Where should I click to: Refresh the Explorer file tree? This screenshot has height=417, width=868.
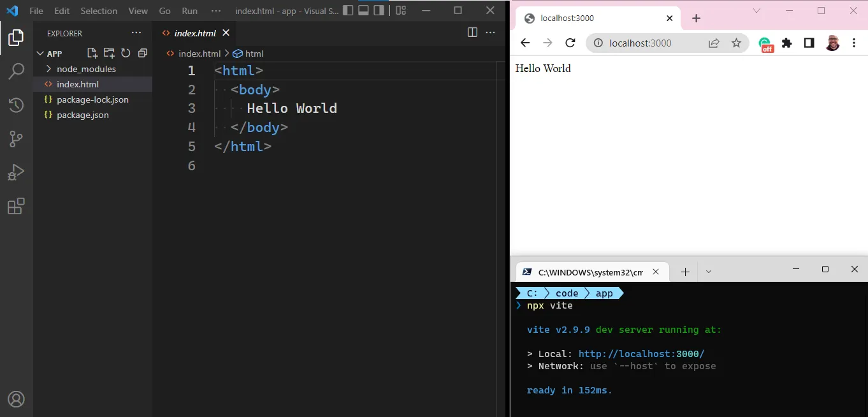(x=126, y=54)
